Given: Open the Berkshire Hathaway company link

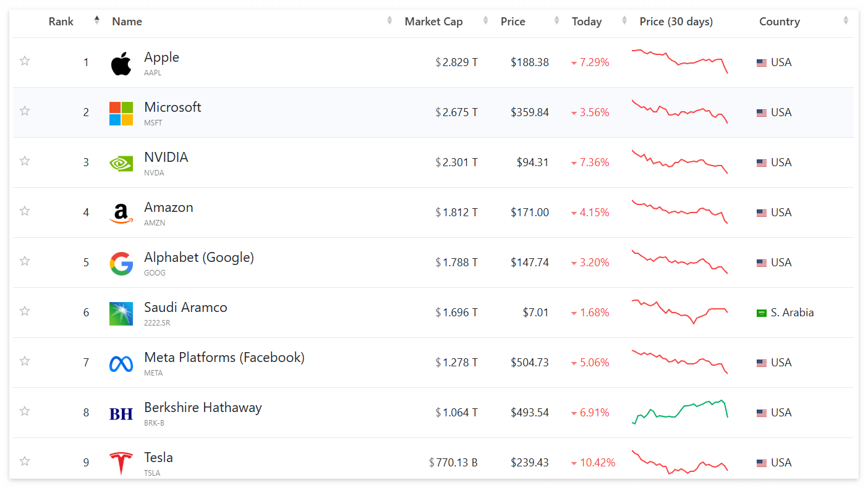Looking at the screenshot, I should (203, 408).
